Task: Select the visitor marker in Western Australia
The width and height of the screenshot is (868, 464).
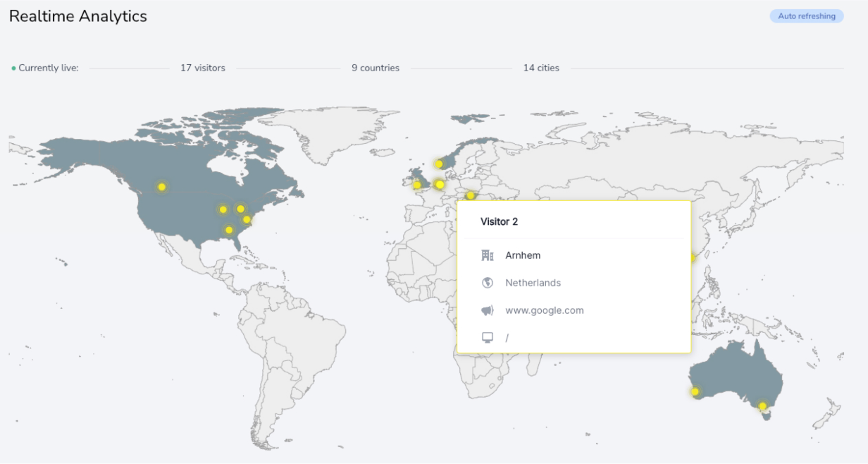Action: click(x=695, y=391)
